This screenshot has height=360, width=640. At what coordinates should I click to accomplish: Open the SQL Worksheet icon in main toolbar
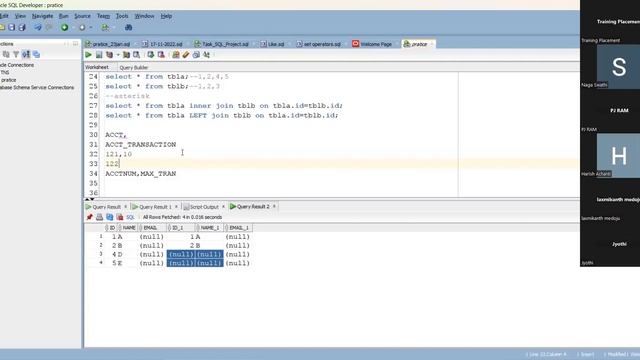click(105, 27)
